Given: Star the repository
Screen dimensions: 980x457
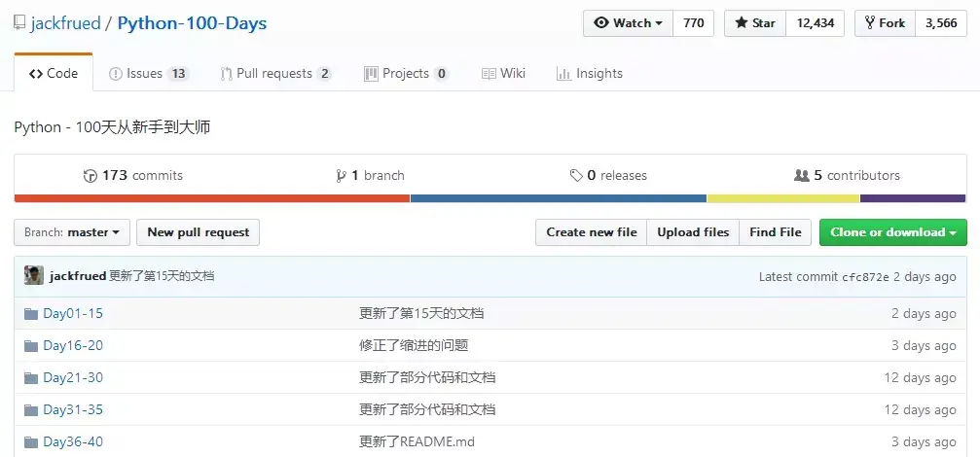Looking at the screenshot, I should [755, 23].
